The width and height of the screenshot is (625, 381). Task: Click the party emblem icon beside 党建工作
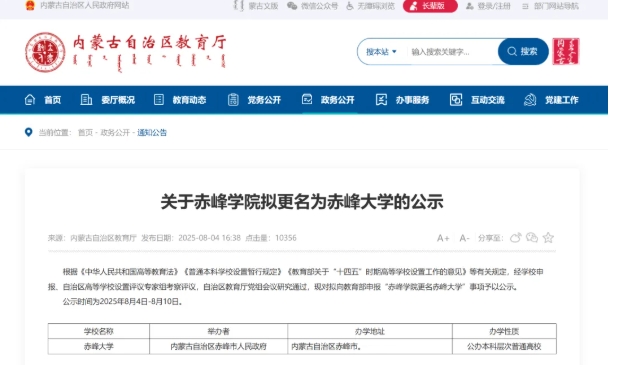[530, 100]
